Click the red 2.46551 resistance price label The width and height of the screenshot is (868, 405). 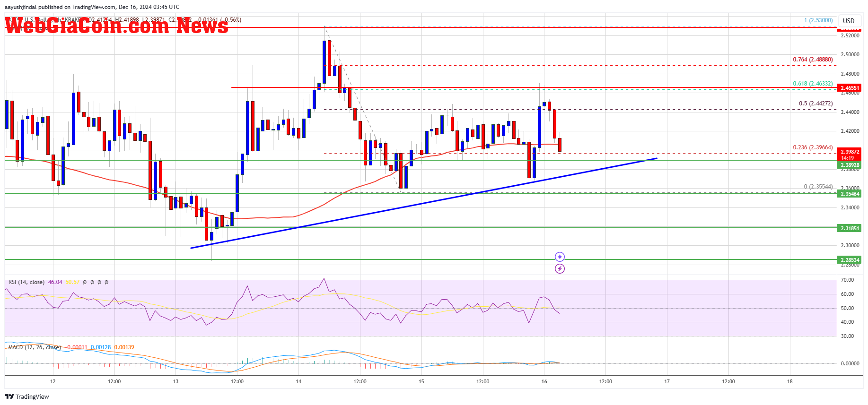click(x=850, y=88)
